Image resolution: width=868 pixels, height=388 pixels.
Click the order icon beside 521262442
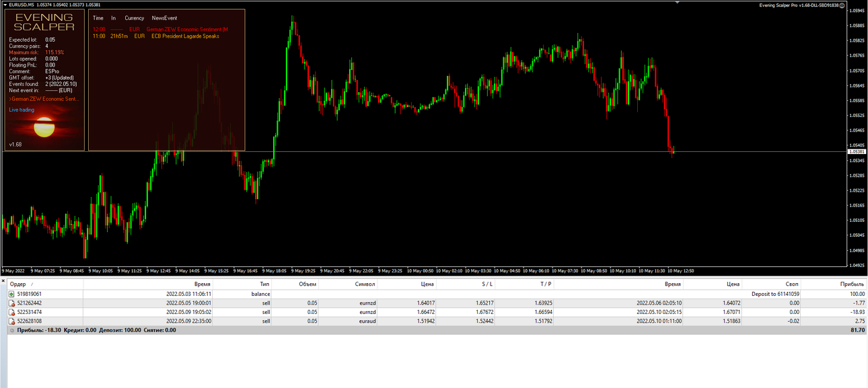[x=12, y=303]
